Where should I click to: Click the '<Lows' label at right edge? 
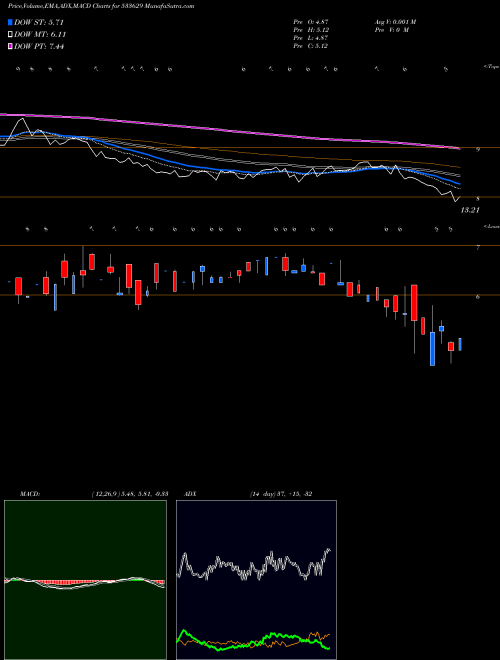tap(491, 226)
